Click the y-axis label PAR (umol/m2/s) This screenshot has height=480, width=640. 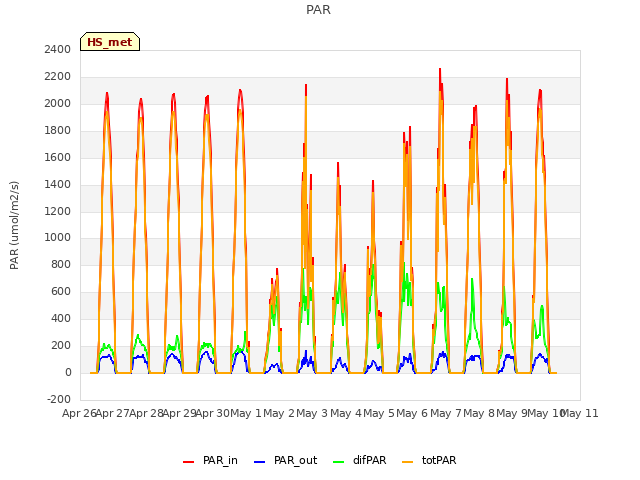click(x=14, y=225)
